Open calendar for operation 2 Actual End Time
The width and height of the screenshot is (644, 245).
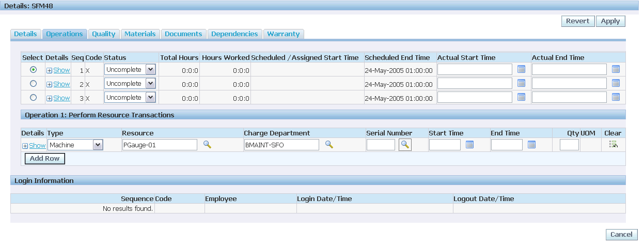616,83
